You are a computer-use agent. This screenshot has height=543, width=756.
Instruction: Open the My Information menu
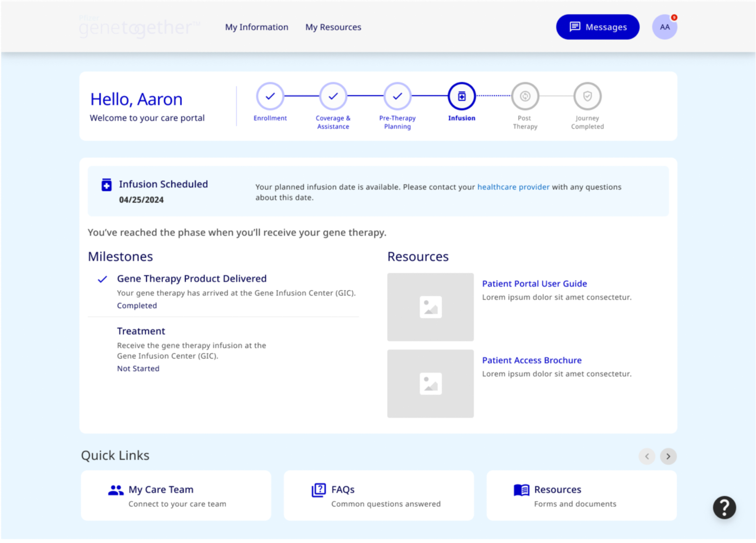(x=256, y=27)
